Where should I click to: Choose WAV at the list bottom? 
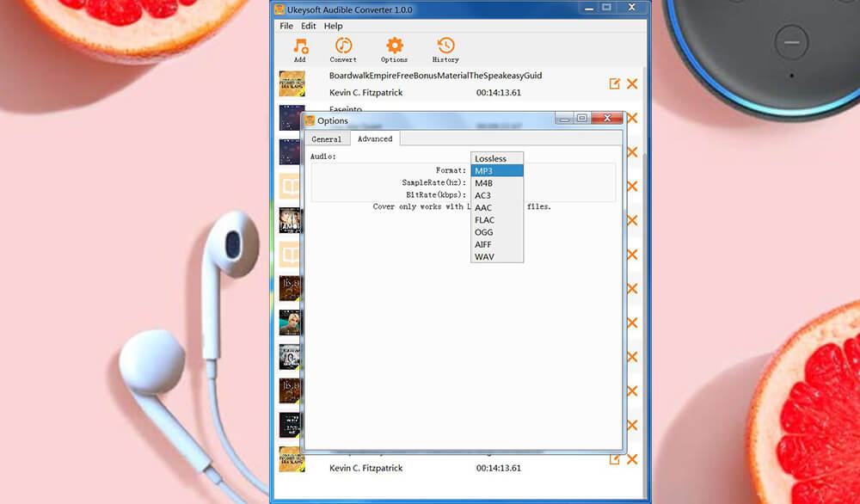[x=497, y=256]
